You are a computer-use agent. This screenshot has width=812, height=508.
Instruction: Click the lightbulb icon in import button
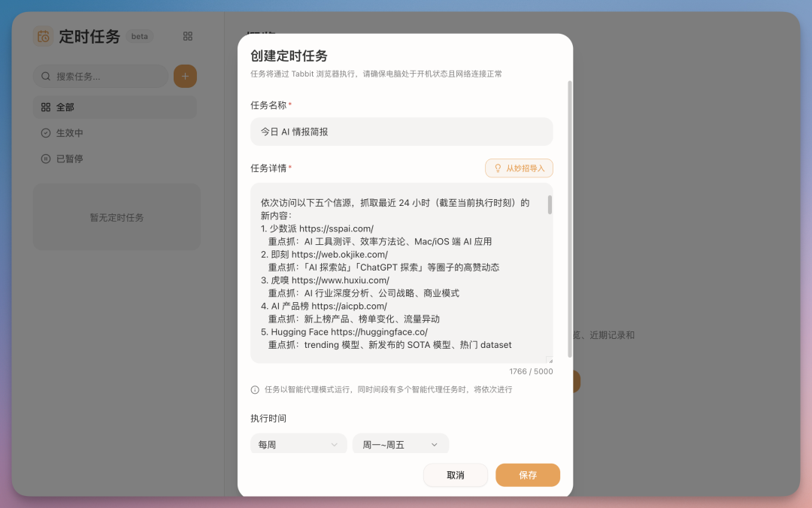498,168
